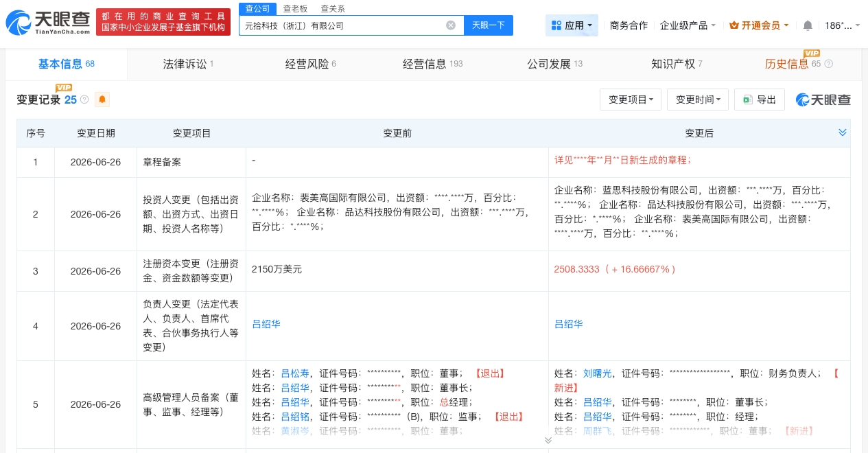Open the account 186 user dropdown
868x453 pixels.
tap(843, 25)
